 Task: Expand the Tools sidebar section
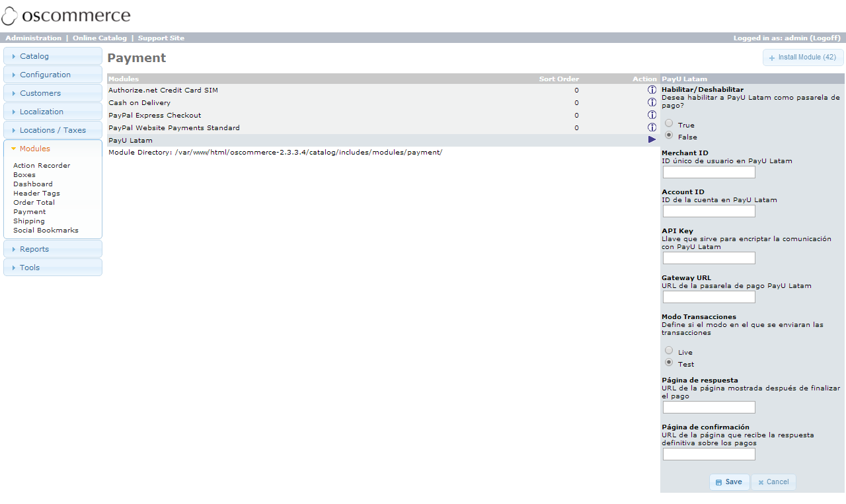coord(53,268)
